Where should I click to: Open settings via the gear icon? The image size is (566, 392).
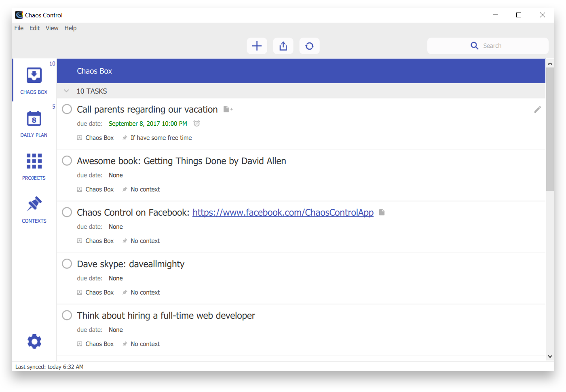point(34,341)
